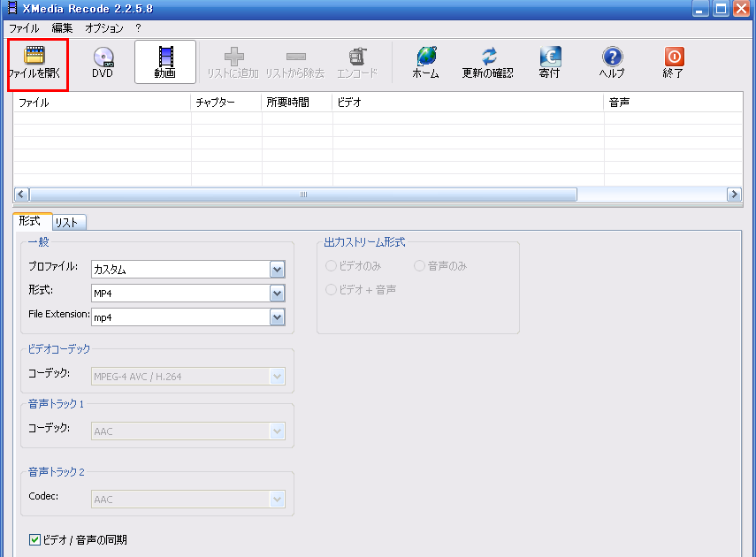Click the 寄付 donate euro icon
The width and height of the screenshot is (756, 557).
(550, 57)
